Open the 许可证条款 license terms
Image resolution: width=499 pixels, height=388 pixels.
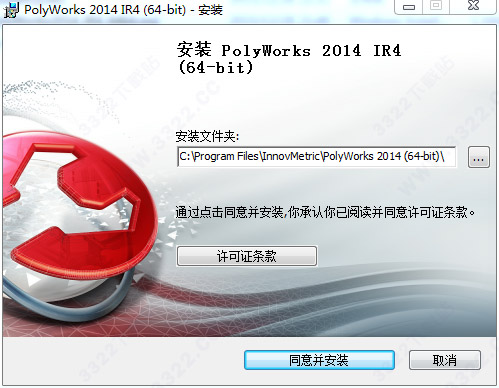point(247,256)
